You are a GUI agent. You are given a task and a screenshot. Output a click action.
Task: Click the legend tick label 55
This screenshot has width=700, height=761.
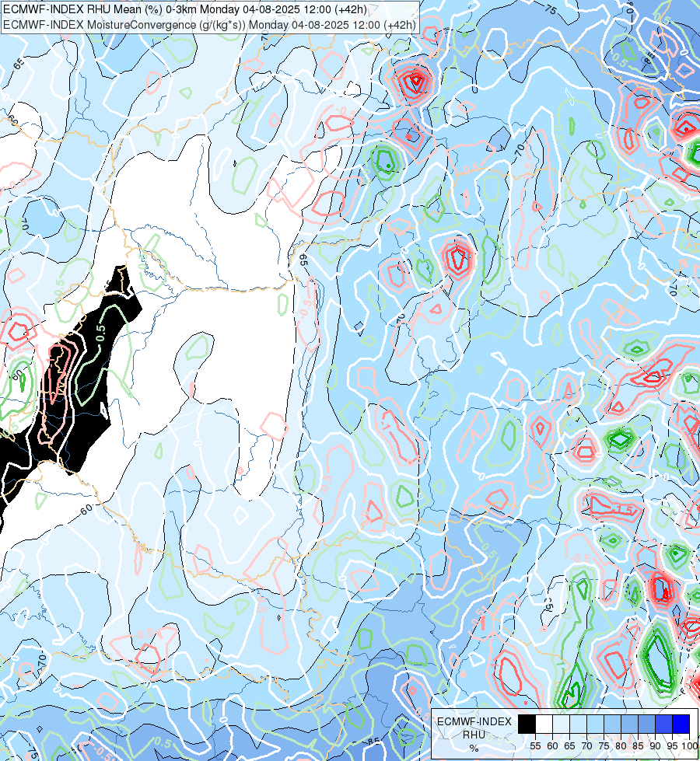pyautogui.click(x=535, y=746)
